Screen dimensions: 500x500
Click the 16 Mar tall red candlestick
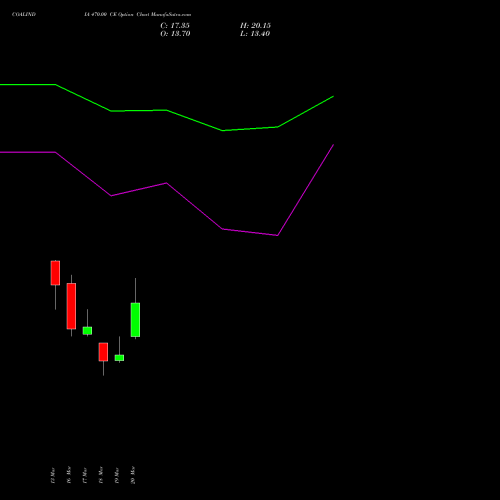[71, 306]
